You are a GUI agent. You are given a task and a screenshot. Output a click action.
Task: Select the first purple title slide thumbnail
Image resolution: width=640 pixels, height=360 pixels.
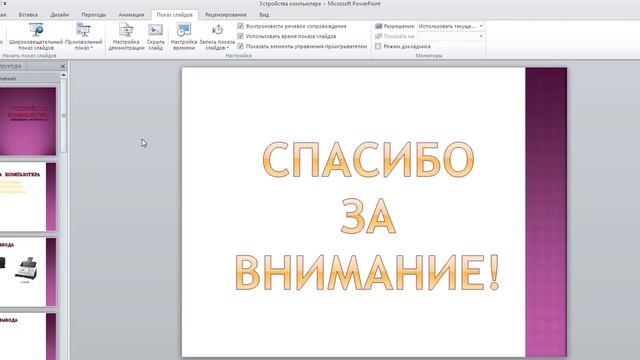click(28, 121)
